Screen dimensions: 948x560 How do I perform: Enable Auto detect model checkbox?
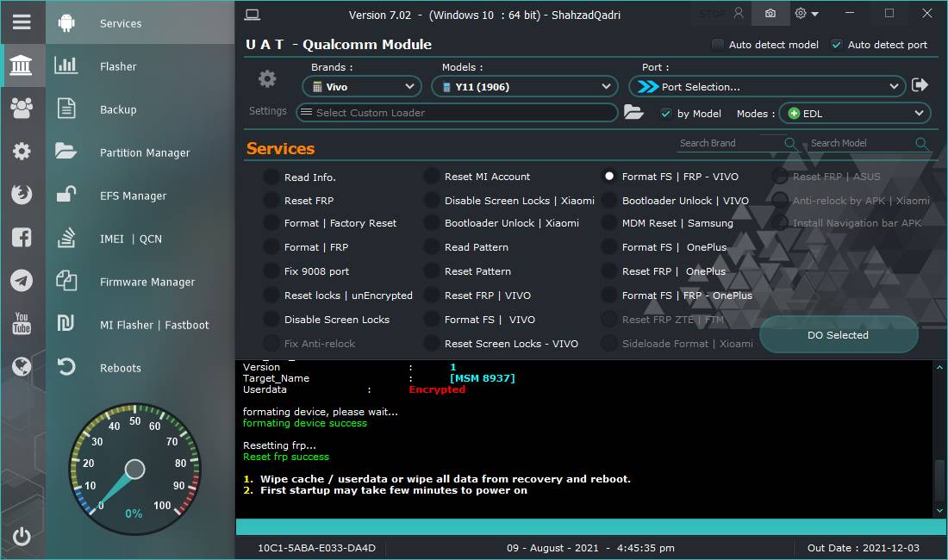[x=717, y=44]
